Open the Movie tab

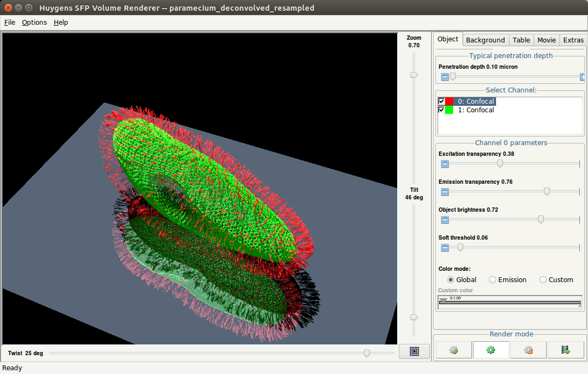point(547,40)
